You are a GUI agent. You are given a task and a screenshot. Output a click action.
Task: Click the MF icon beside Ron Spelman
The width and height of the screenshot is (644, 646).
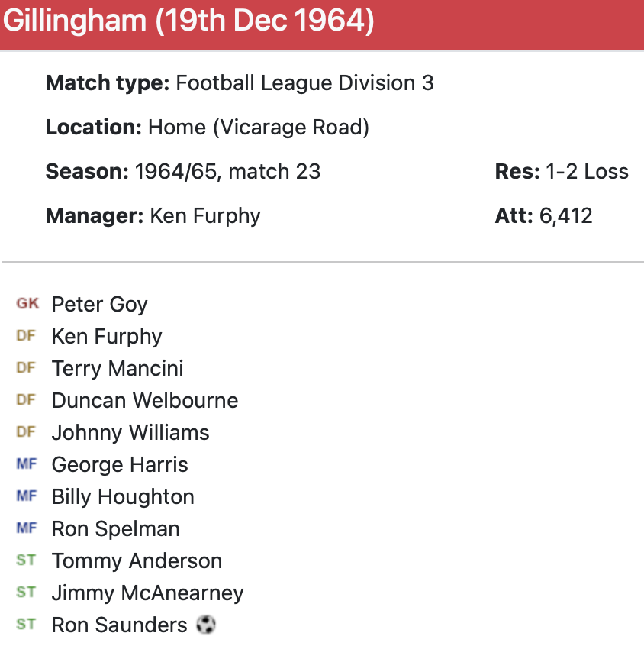[x=26, y=528]
